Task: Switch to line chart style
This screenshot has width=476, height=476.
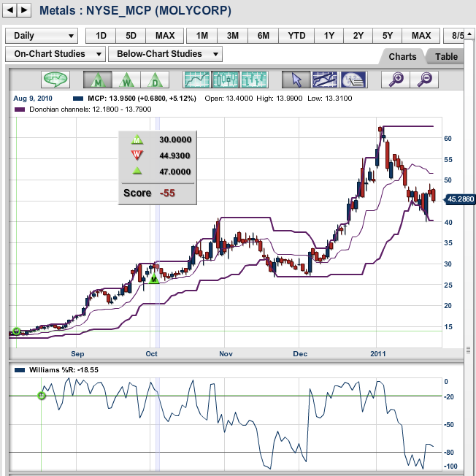Action: point(197,80)
